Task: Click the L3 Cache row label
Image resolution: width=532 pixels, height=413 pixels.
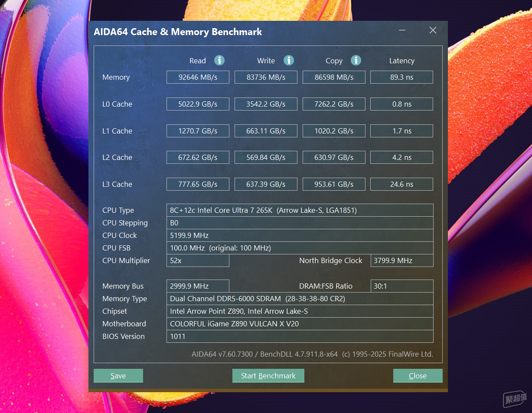Action: click(117, 184)
